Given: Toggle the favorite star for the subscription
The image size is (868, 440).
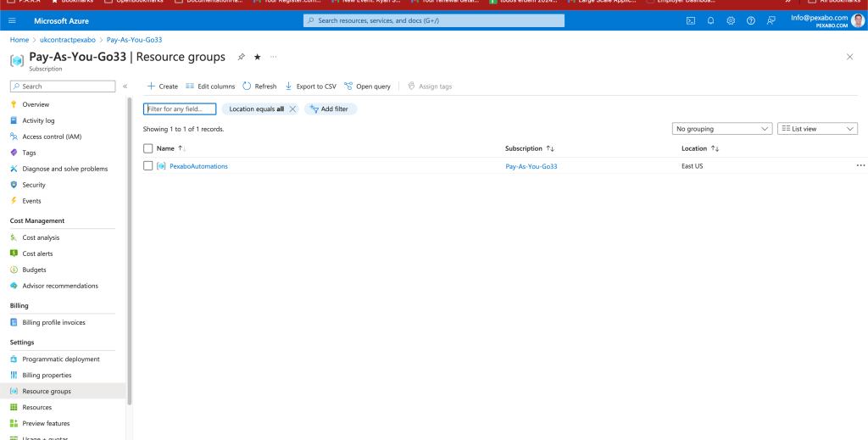Looking at the screenshot, I should coord(258,57).
